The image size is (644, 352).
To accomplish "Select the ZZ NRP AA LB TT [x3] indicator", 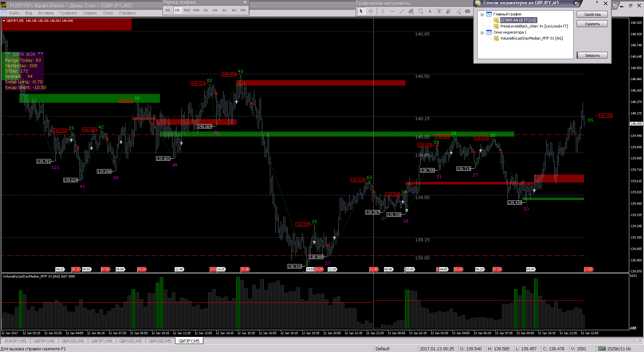I will tap(518, 20).
